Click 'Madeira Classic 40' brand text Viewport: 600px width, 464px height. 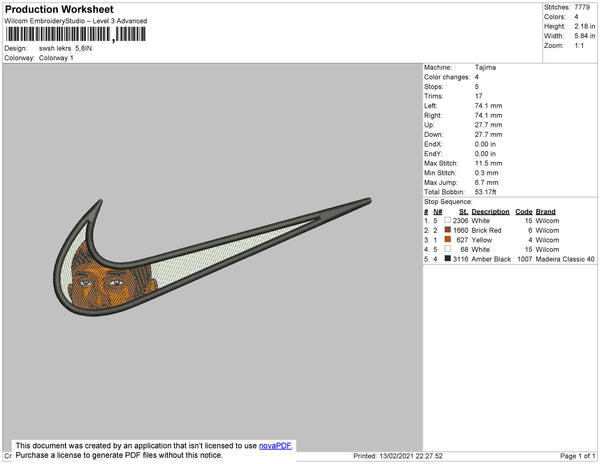coord(565,259)
